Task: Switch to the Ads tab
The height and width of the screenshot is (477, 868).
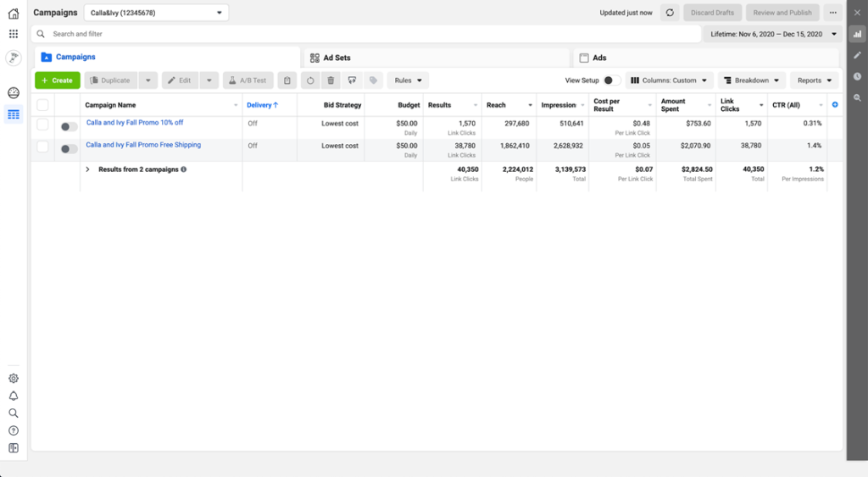Action: tap(706, 58)
